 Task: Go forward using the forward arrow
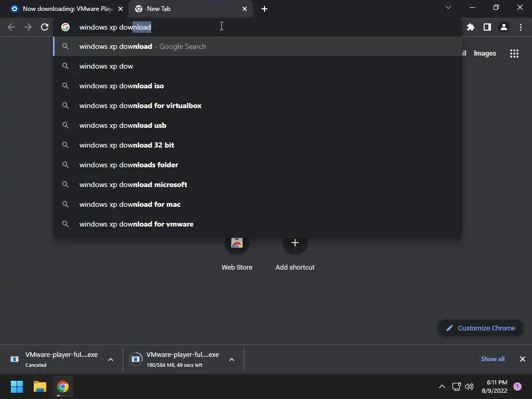(28, 27)
